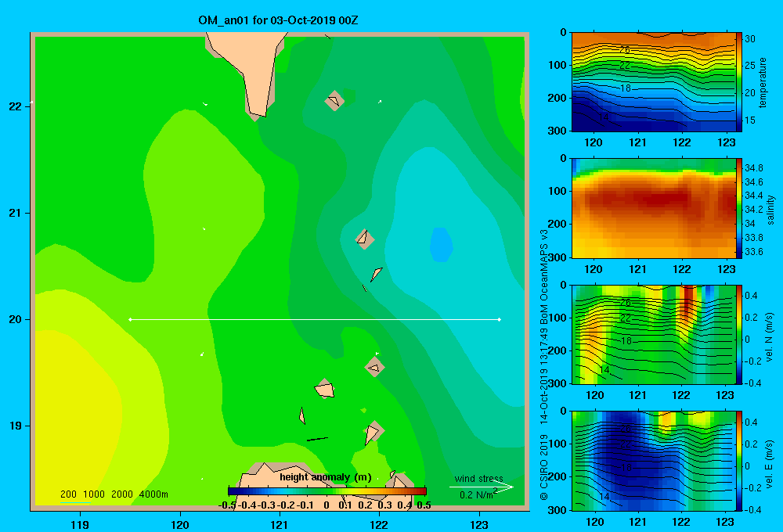Select the salinity cross-section plot
This screenshot has width=783, height=532.
(653, 208)
